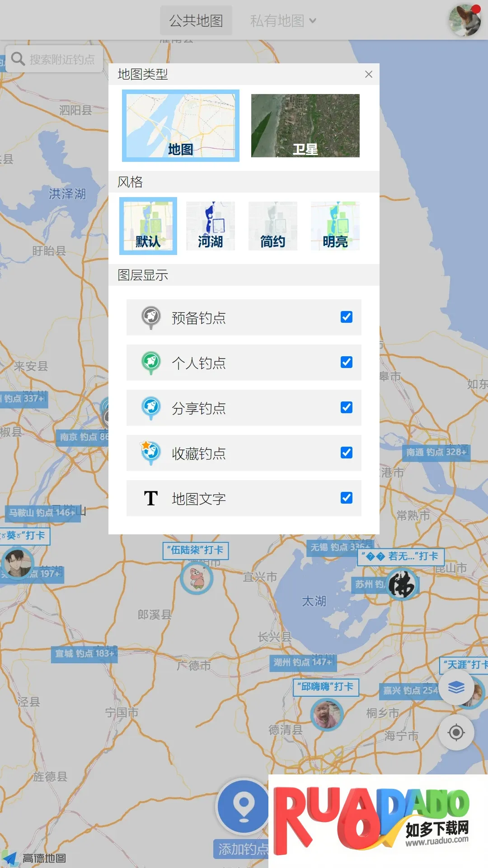Open the user profile avatar
The image size is (488, 868).
tap(465, 20)
